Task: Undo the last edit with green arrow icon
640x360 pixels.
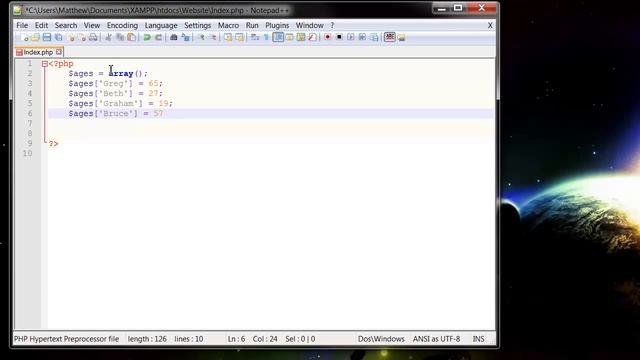Action: point(147,38)
